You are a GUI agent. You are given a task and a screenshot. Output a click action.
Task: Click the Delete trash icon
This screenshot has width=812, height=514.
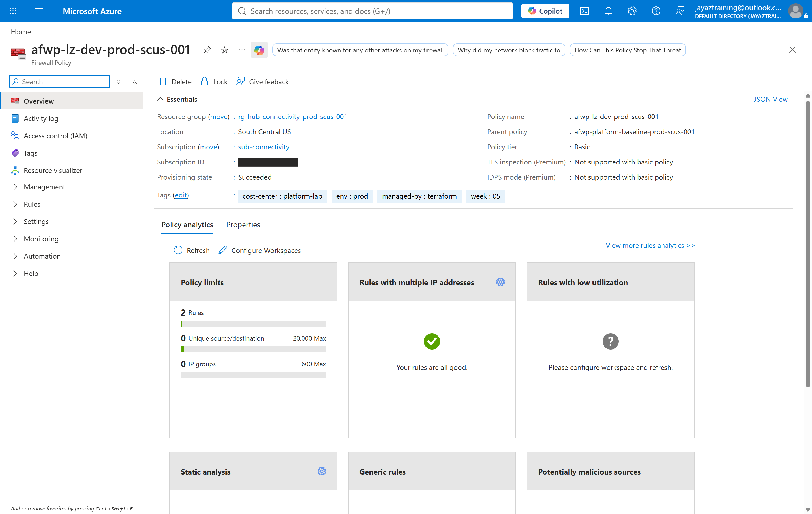(163, 81)
